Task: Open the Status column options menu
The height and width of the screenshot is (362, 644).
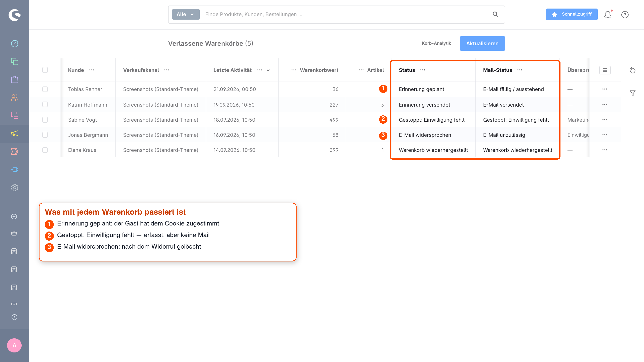Action: coord(423,70)
